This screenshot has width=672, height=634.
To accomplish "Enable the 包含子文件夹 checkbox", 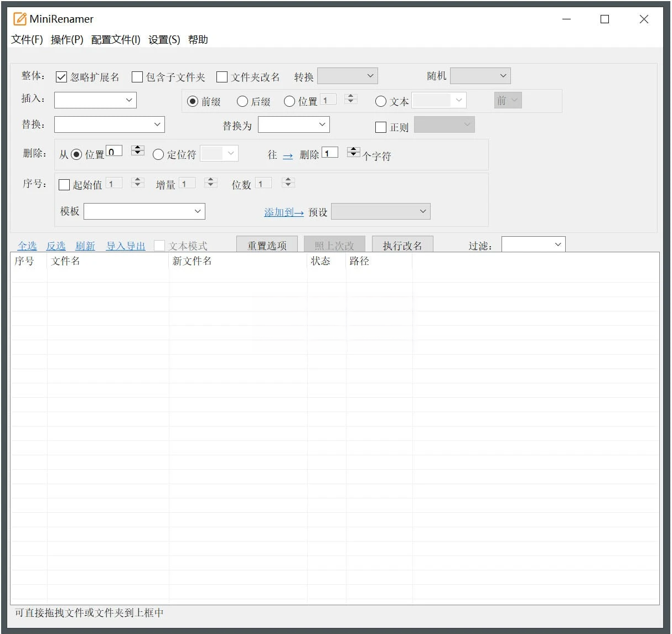I will (137, 77).
